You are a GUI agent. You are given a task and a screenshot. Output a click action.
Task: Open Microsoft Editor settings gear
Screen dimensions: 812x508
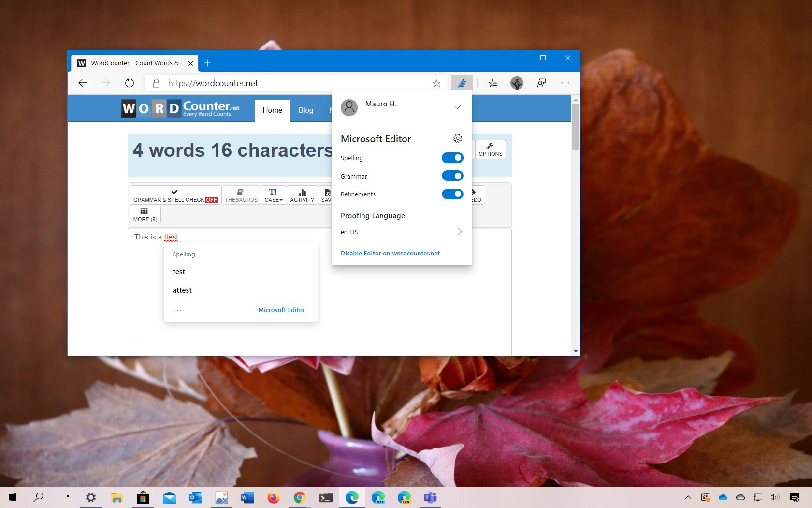point(457,138)
